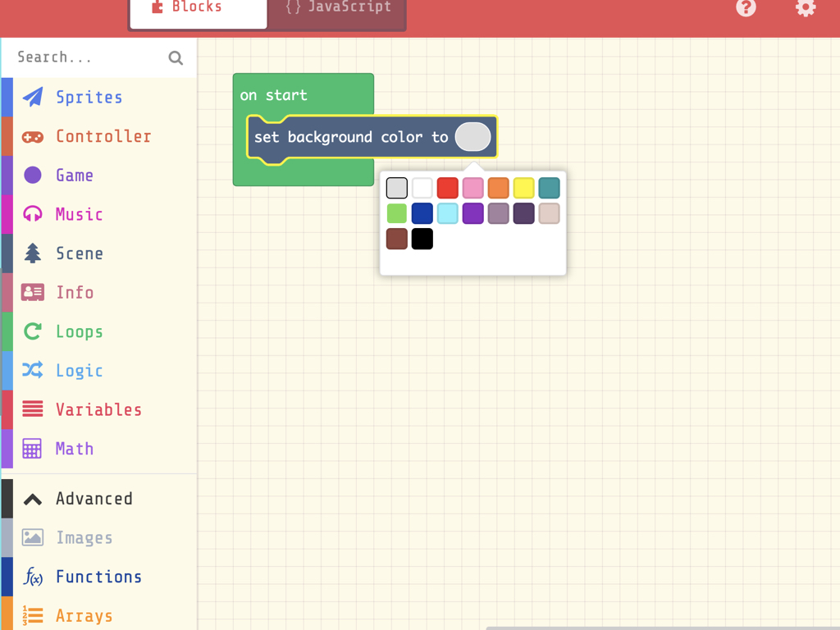Pick the light green color swatch
840x630 pixels.
tap(396, 213)
